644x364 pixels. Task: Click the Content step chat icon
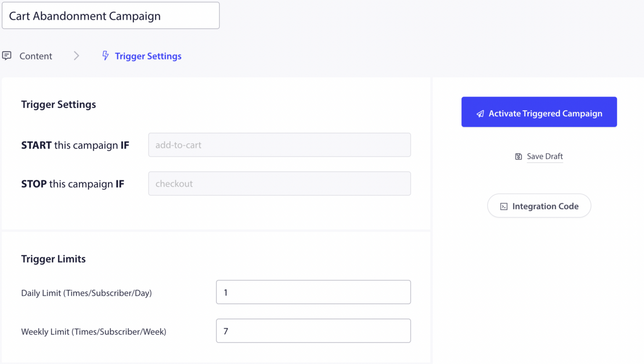[x=7, y=56]
